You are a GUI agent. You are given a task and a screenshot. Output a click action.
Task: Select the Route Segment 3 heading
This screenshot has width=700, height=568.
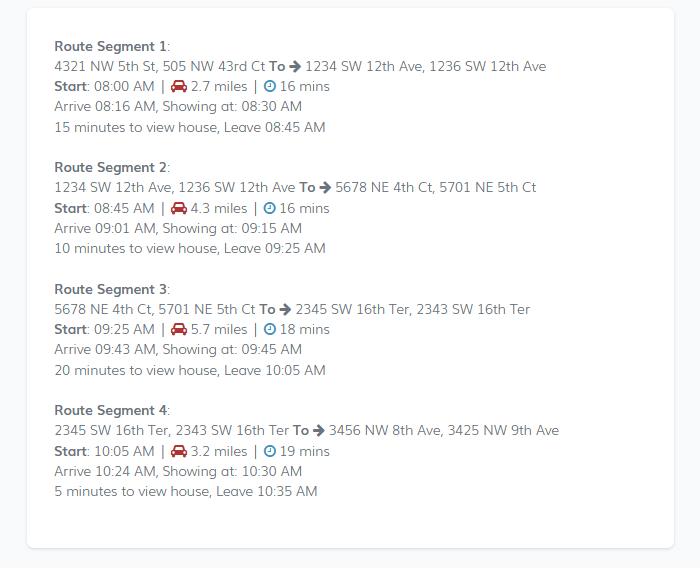coord(112,289)
